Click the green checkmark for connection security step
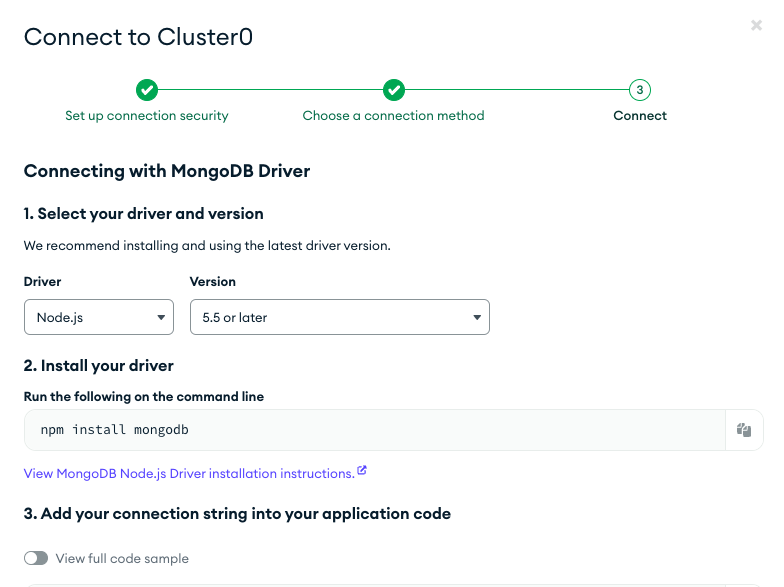The image size is (784, 587). pos(146,90)
